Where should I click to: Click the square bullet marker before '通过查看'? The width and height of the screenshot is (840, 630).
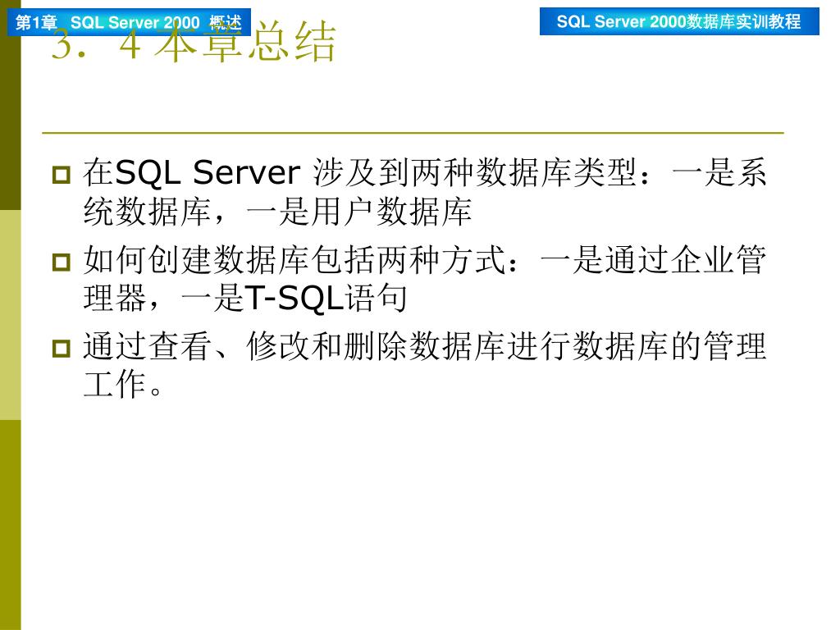click(x=61, y=348)
